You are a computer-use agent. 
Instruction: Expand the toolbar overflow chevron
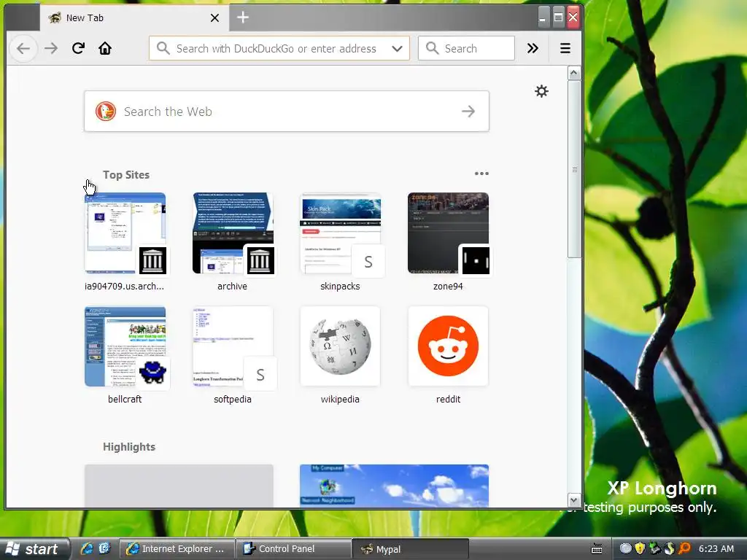tap(533, 48)
